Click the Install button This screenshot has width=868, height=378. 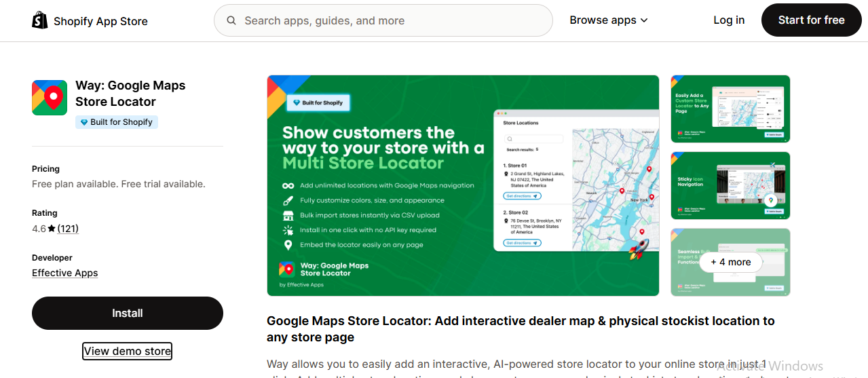tap(128, 314)
